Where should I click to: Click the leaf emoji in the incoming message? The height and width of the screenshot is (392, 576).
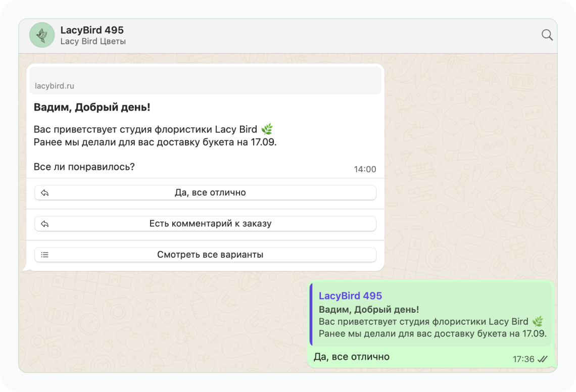(x=267, y=129)
